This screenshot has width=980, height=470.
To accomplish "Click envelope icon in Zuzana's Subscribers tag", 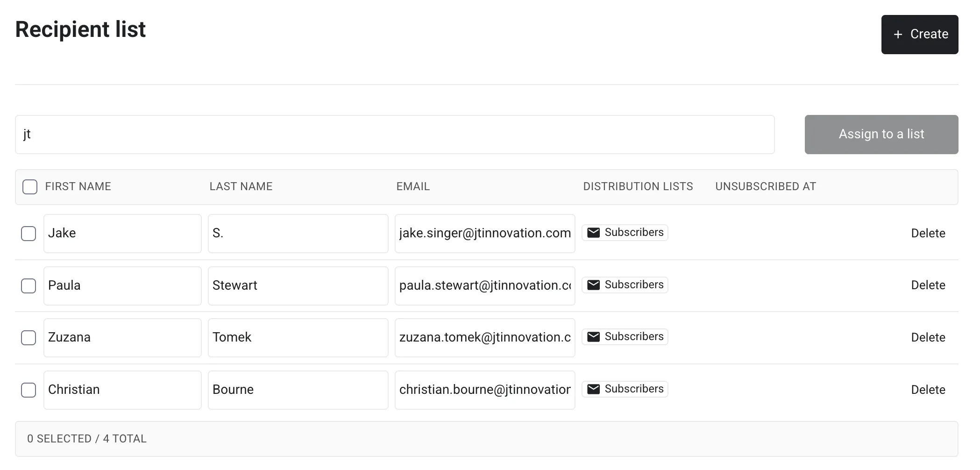I will (x=593, y=337).
